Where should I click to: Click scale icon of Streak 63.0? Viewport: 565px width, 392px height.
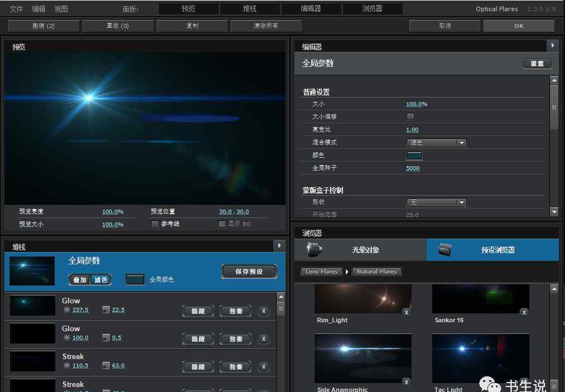[106, 366]
